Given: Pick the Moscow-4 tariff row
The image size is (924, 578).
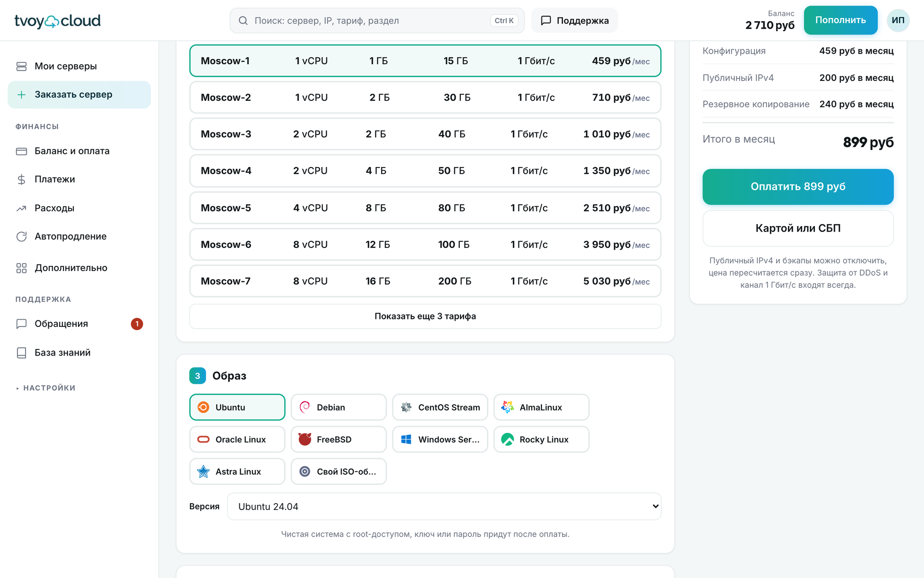Looking at the screenshot, I should pos(425,171).
